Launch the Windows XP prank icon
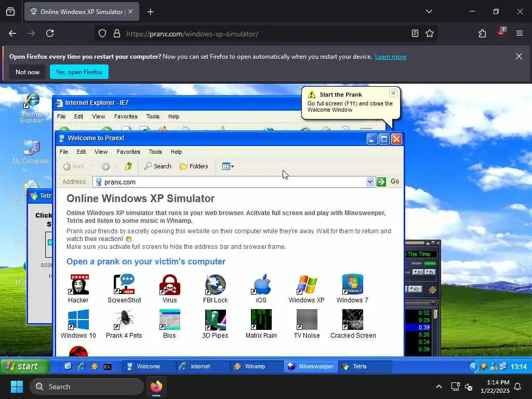Viewport: 532px width, 399px height. pyautogui.click(x=307, y=288)
